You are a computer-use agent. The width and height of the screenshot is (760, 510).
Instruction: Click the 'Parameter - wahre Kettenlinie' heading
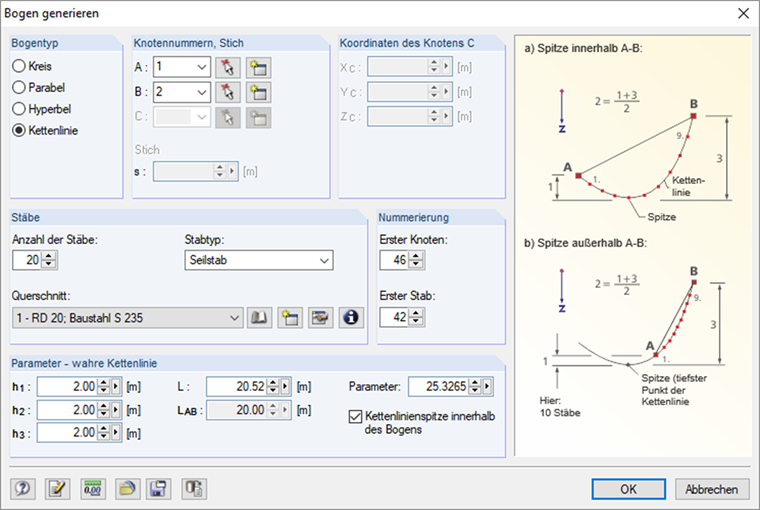[84, 364]
